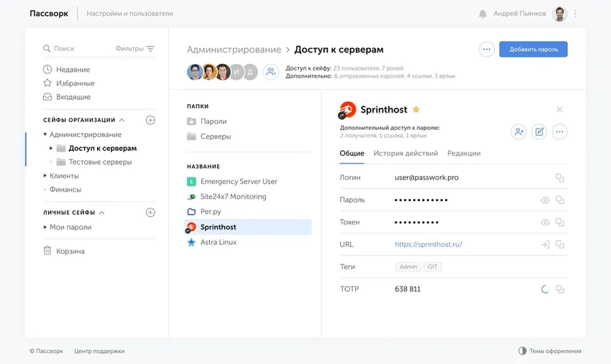Screen dimensions: 611x364
Task: Toggle the favorite star for Sprinthost
Action: coord(416,109)
